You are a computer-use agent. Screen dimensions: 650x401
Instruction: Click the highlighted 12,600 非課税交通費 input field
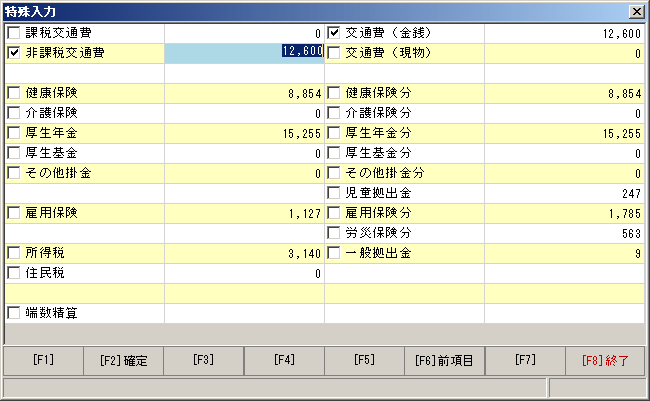point(244,53)
